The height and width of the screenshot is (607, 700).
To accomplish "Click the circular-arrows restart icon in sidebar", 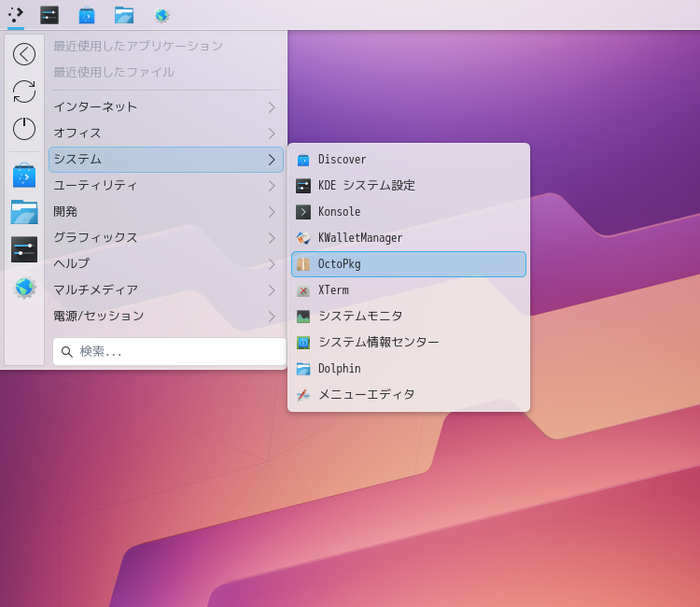I will click(24, 92).
